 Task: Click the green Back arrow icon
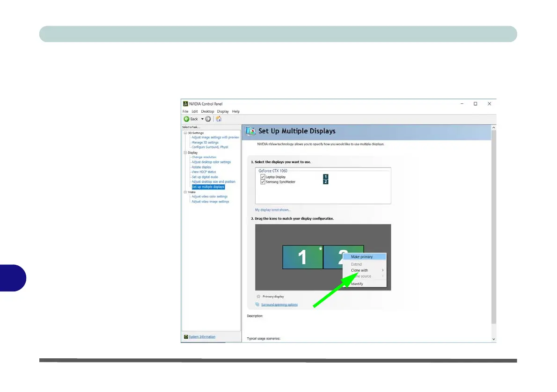click(186, 119)
